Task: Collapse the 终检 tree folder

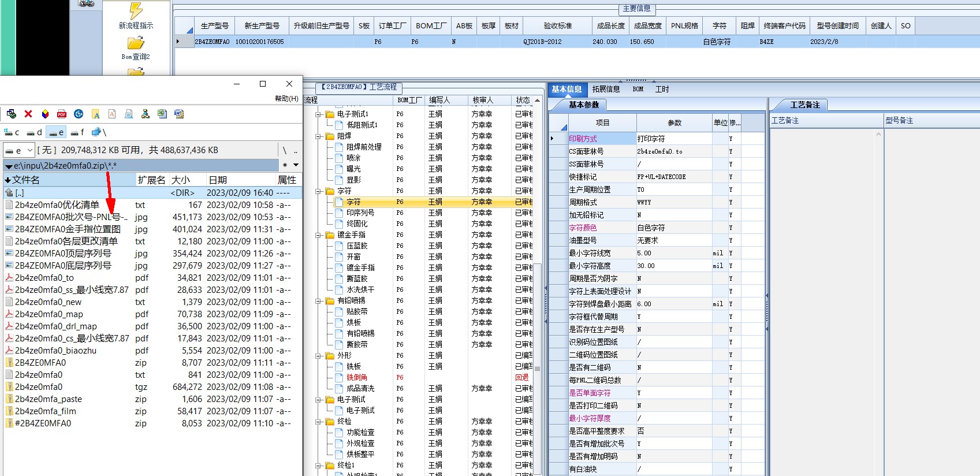Action: (x=318, y=422)
